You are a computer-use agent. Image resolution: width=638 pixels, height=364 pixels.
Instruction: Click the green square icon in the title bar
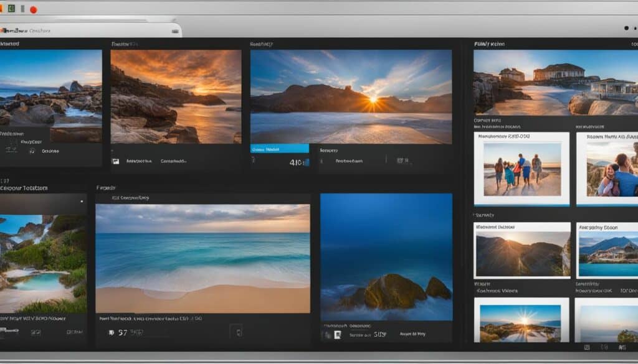pyautogui.click(x=11, y=9)
